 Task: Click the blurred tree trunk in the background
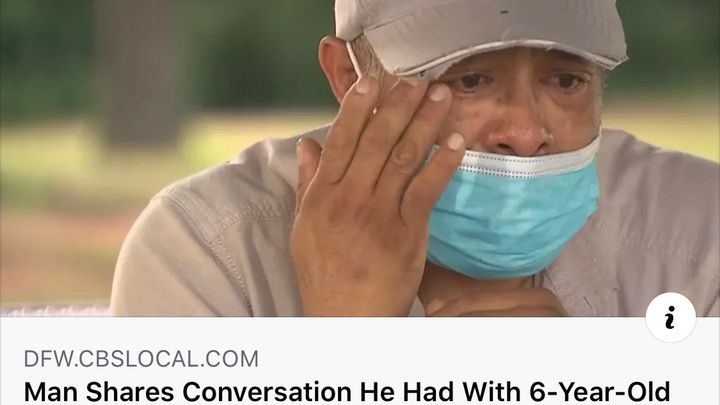(138, 69)
